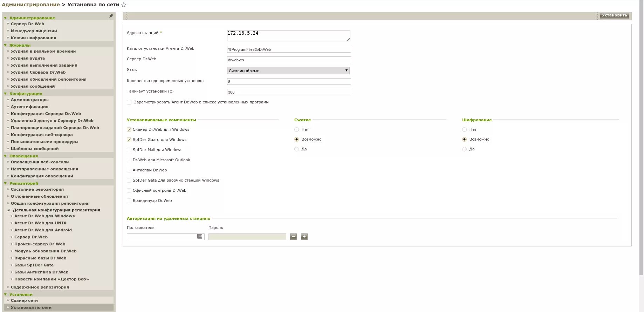Enable Dr.Web для Microsoft Outlook checkbox

(129, 160)
